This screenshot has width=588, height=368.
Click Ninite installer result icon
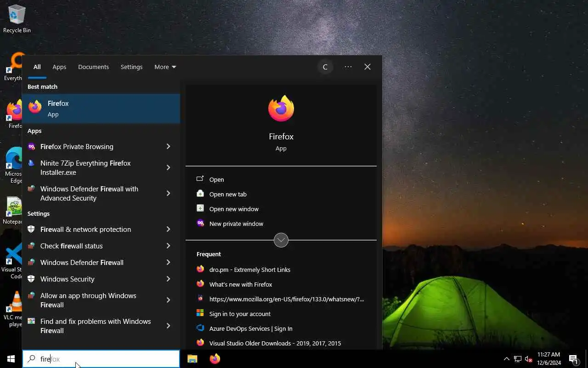pos(31,163)
